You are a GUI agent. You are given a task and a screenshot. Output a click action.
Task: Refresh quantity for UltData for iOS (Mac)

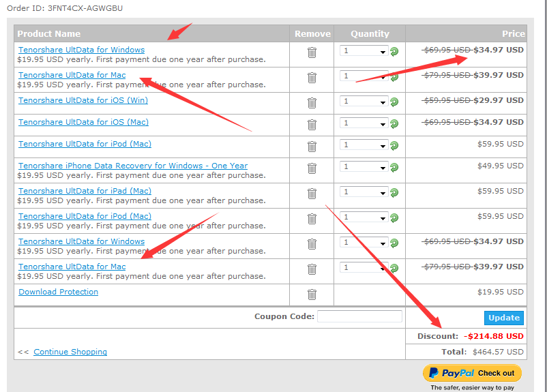click(394, 124)
